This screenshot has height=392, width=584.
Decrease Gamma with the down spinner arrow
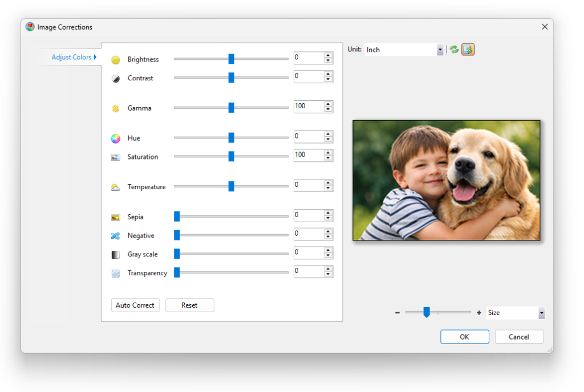tap(328, 109)
